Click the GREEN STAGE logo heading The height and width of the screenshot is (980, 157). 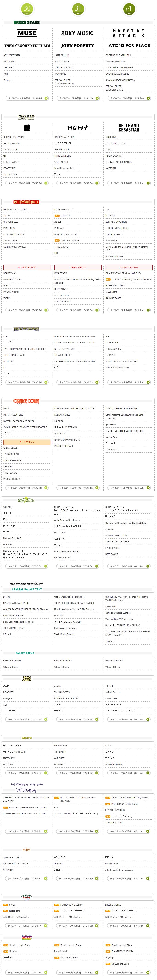pyautogui.click(x=27, y=23)
